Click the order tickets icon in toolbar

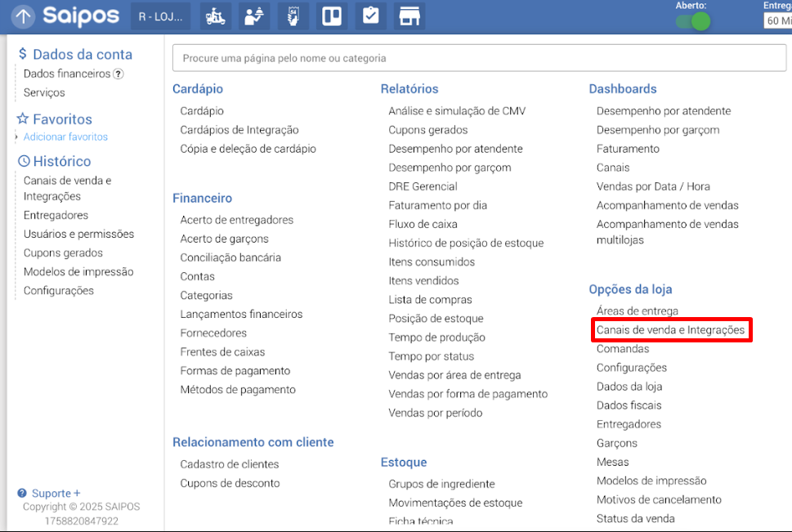293,16
